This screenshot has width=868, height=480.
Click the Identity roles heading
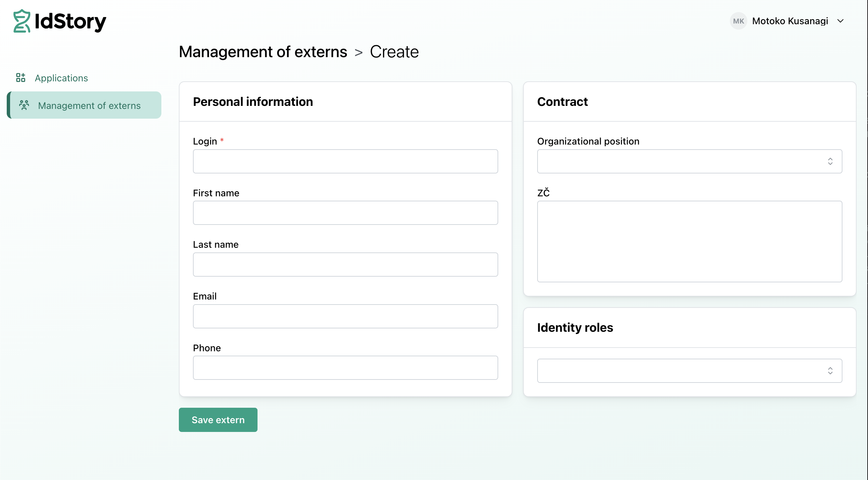coord(575,328)
